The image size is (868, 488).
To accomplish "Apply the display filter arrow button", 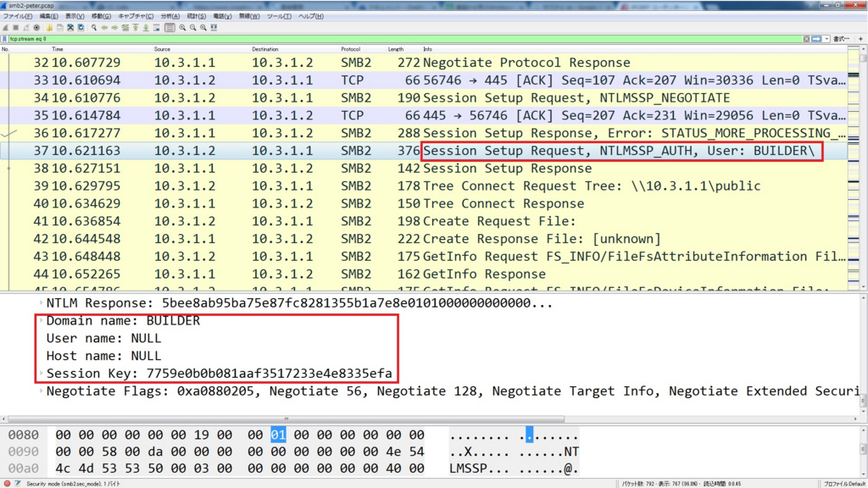I will click(816, 39).
